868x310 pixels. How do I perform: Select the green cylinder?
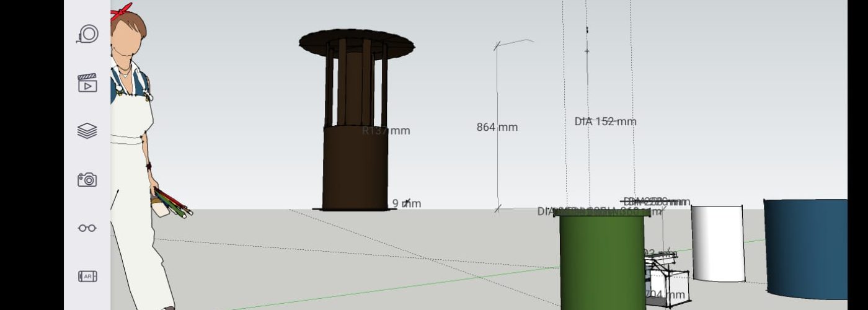[601, 260]
